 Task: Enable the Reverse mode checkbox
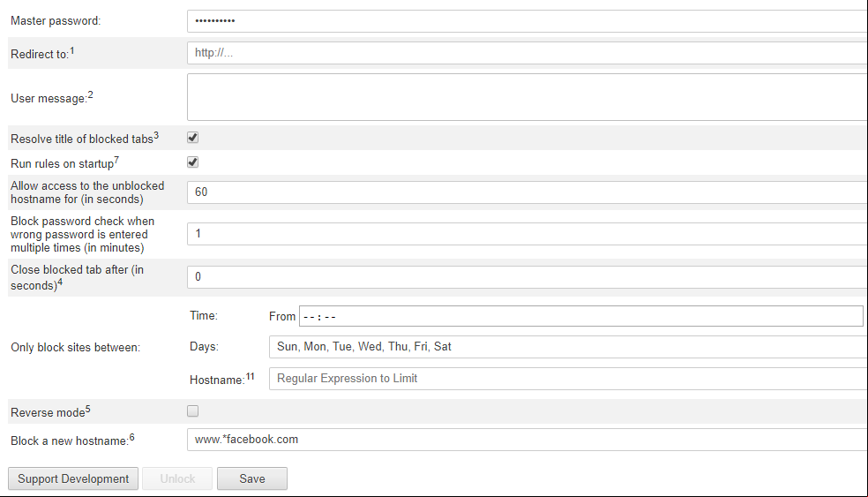click(192, 411)
